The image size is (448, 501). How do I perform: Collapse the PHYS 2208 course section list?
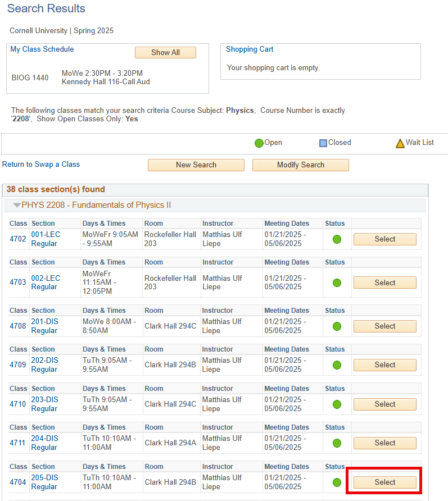pos(17,206)
